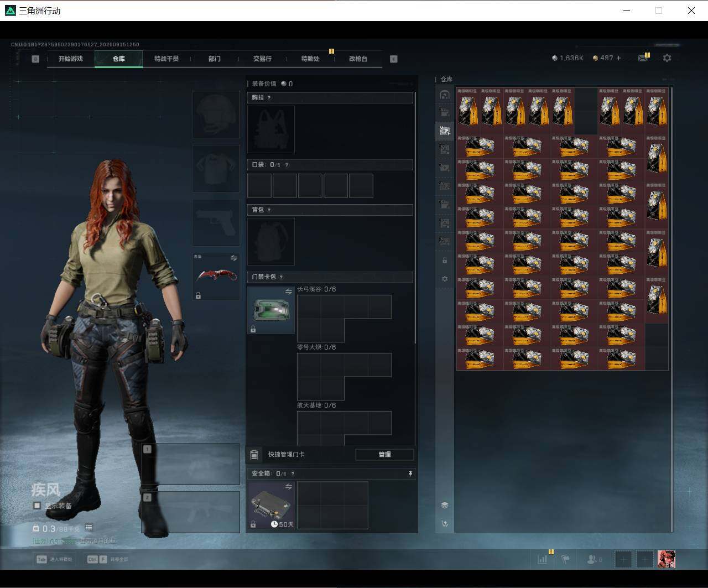This screenshot has width=708, height=588.
Task: Click the 航天基地: 0/6 label
Action: pyautogui.click(x=316, y=405)
